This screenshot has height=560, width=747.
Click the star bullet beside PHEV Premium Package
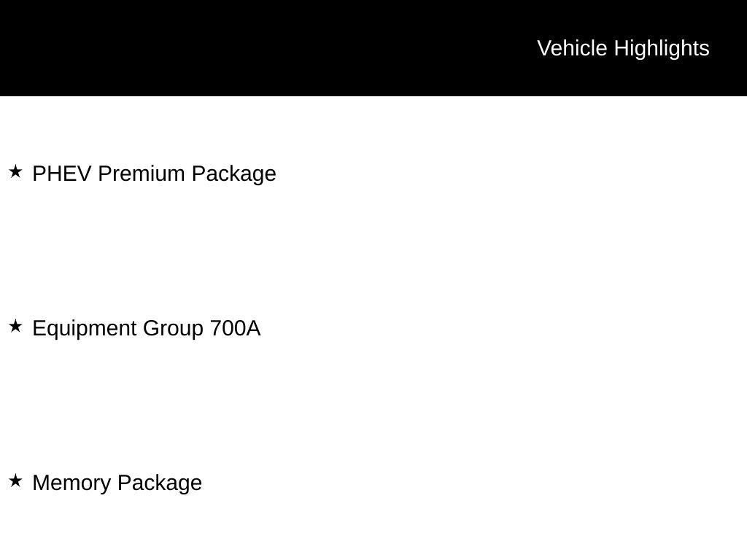point(15,172)
